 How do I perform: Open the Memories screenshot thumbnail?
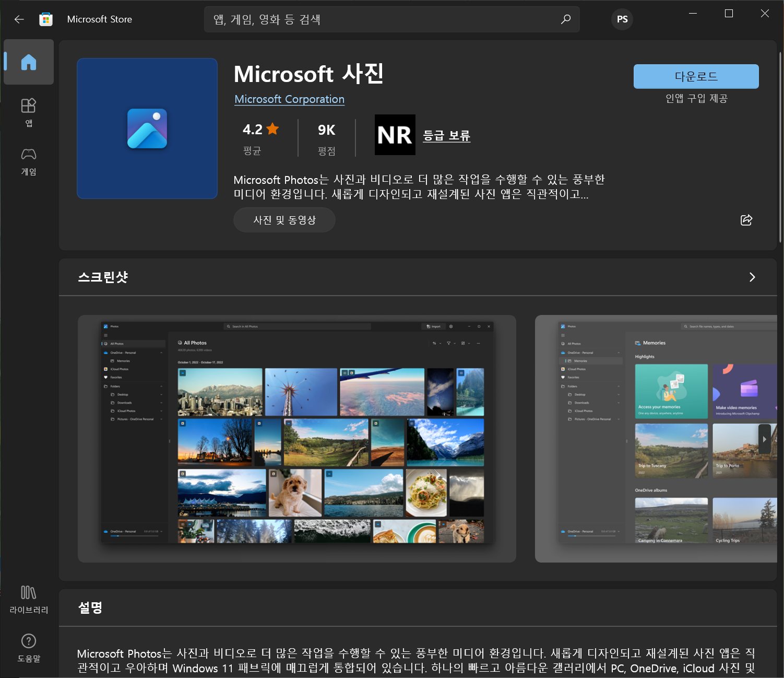tap(656, 439)
